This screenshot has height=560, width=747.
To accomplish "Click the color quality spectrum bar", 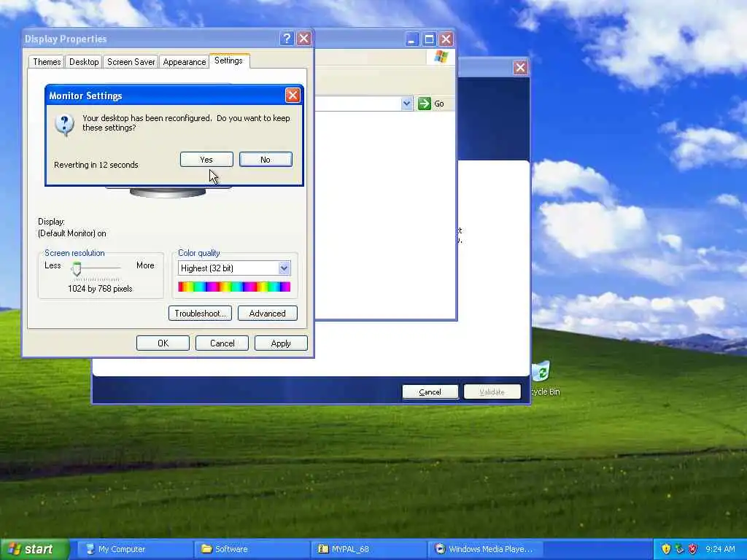I will 234,287.
